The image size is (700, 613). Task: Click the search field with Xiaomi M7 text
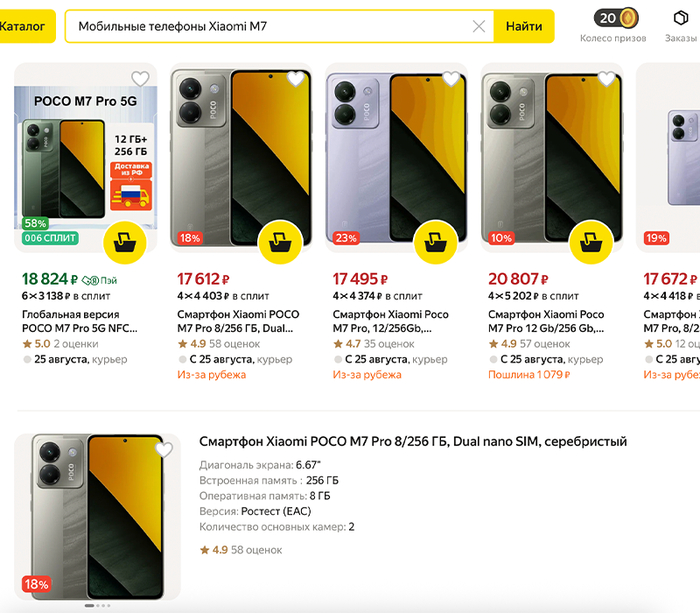point(270,27)
